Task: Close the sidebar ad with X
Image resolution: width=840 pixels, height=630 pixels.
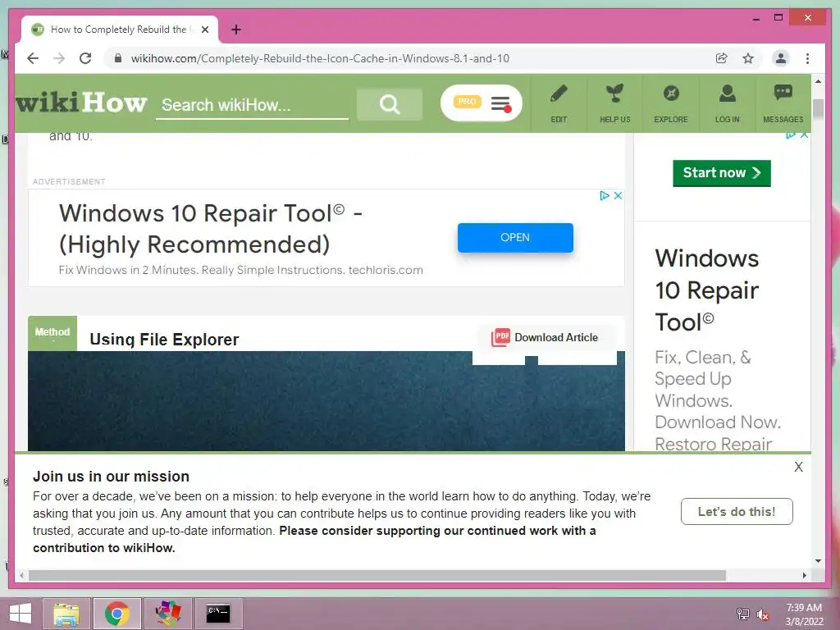Action: pyautogui.click(x=804, y=135)
